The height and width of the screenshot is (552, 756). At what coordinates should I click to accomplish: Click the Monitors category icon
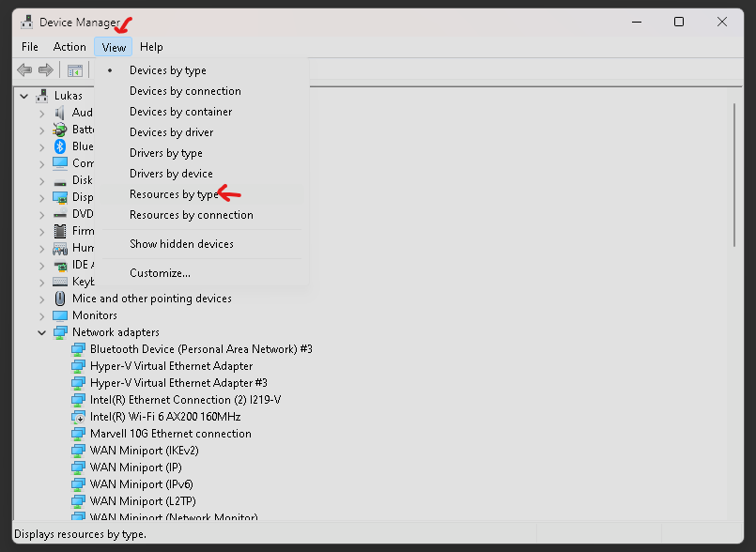point(60,315)
